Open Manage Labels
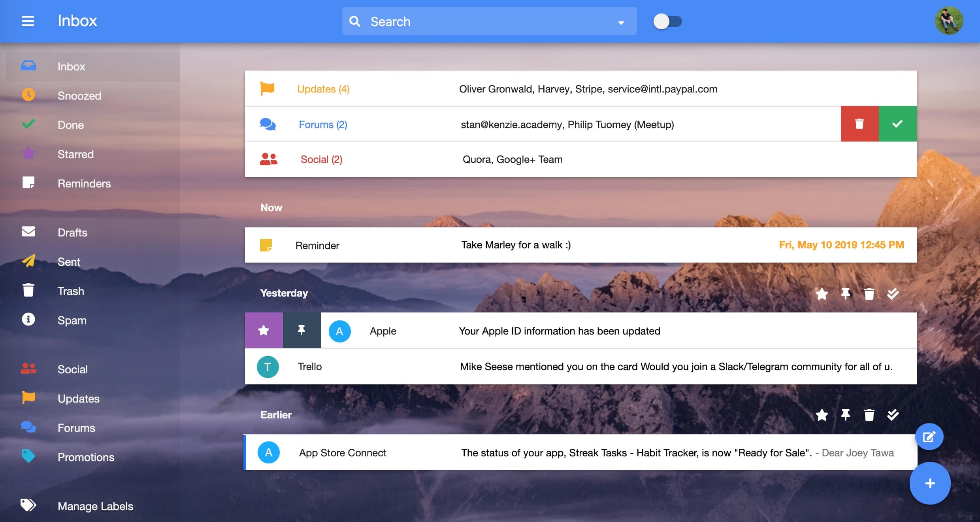The image size is (980, 522). tap(95, 506)
